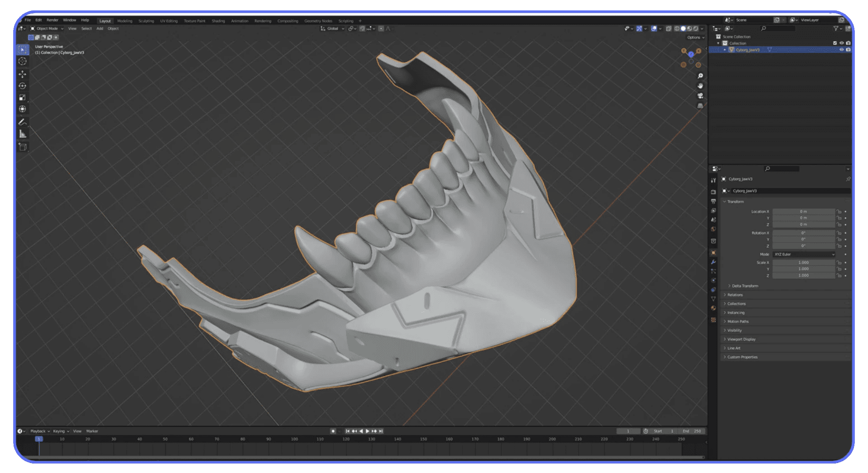The height and width of the screenshot is (473, 868).
Task: Open Material Properties in the properties sidebar
Action: pyautogui.click(x=713, y=308)
